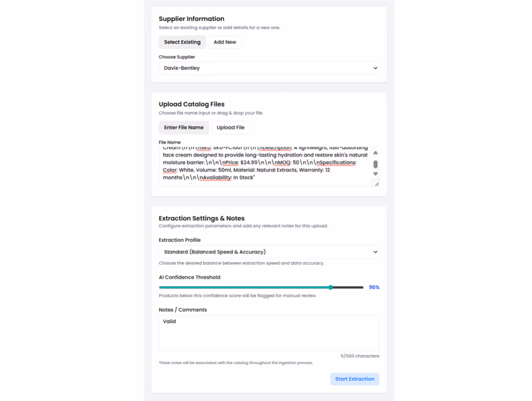Click inside the File Name text area

[x=266, y=164]
